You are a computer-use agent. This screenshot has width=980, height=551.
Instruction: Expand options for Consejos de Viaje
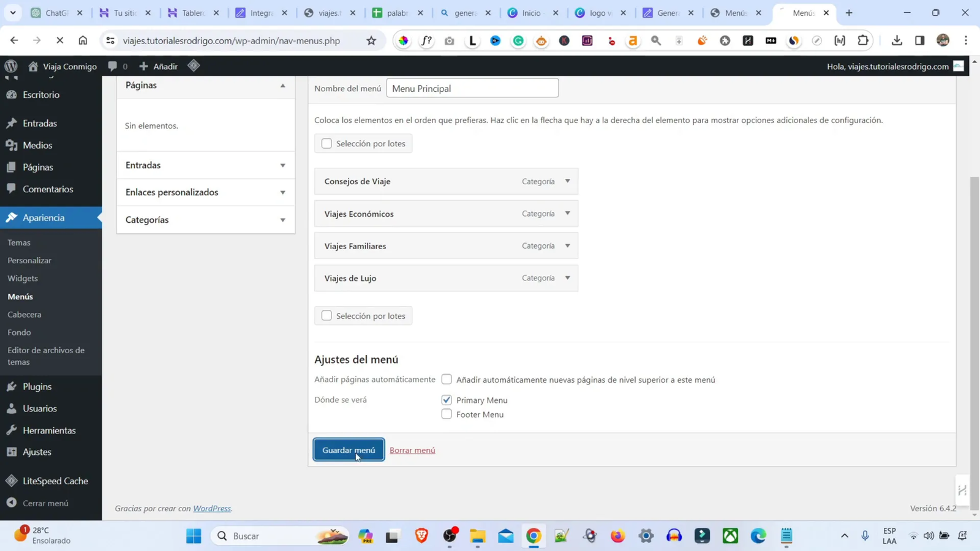[x=567, y=181]
